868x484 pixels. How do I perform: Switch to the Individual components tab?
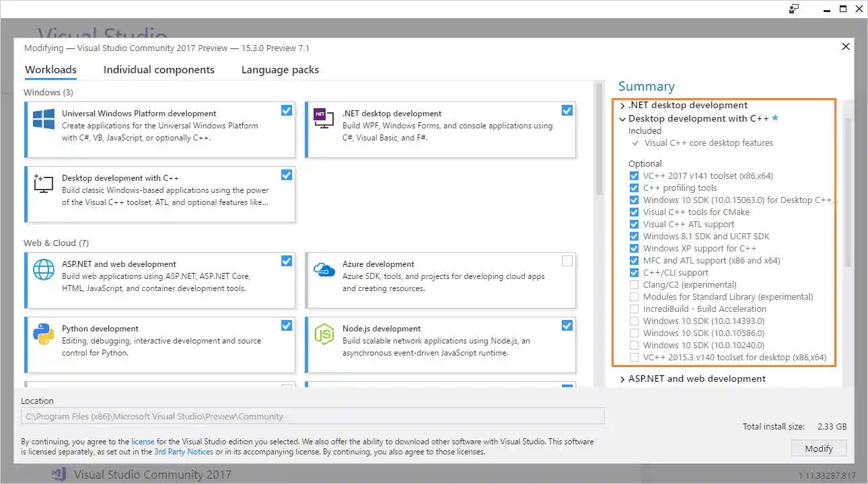pos(159,69)
